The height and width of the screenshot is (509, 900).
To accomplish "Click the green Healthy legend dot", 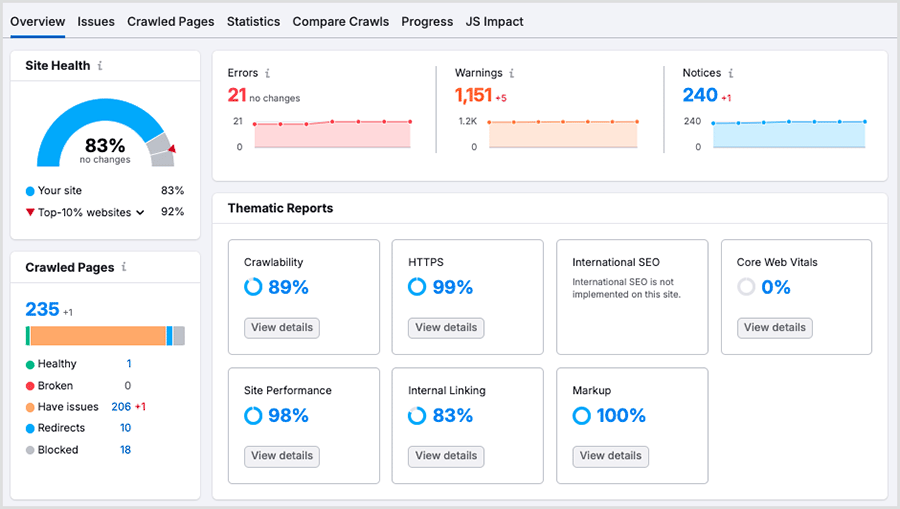I will pos(30,364).
